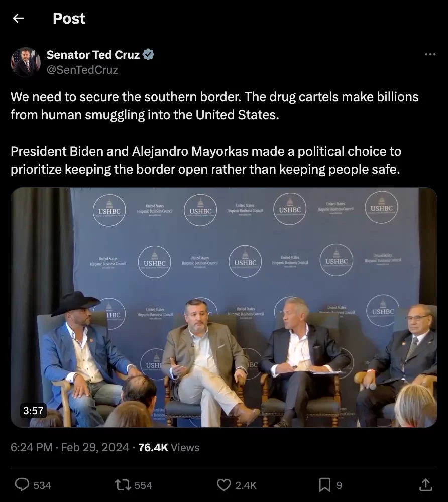This screenshot has height=502, width=448.
Task: Open the three-dot more options menu
Action: coord(430,54)
